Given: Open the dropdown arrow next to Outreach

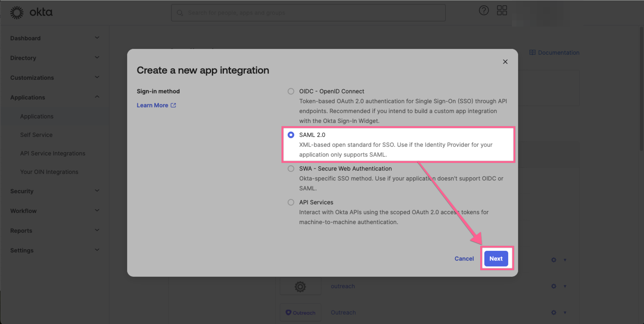Looking at the screenshot, I should coord(565,312).
